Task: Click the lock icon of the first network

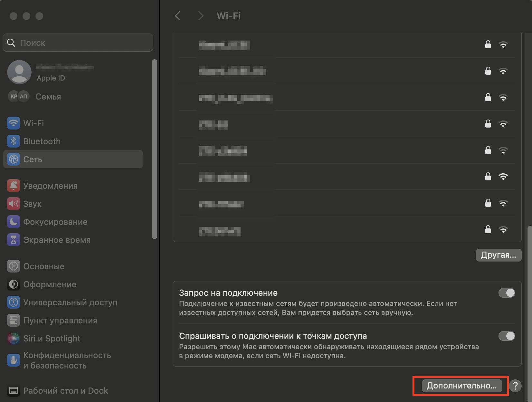Action: point(488,44)
